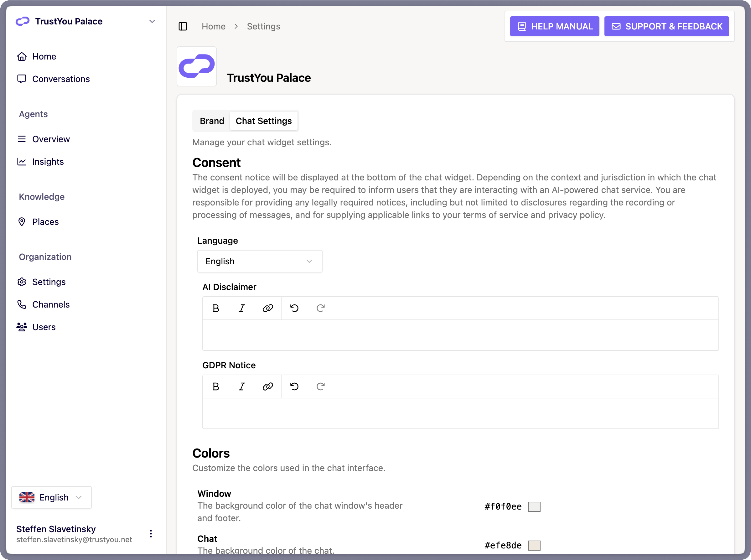The image size is (751, 560).
Task: Switch to the Brand tab
Action: click(x=212, y=121)
